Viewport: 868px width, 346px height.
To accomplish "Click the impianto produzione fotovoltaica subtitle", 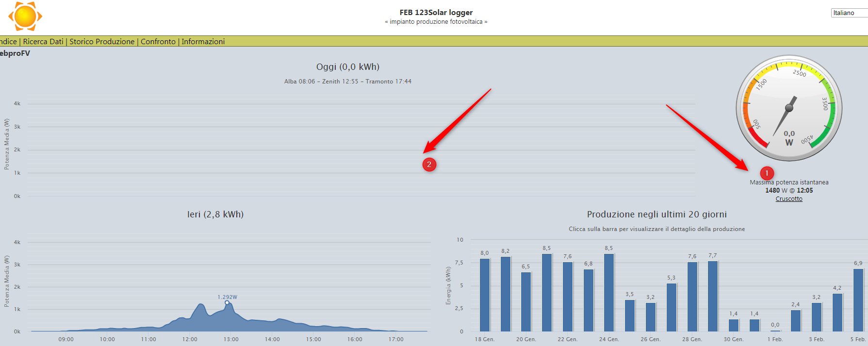I will pos(436,22).
